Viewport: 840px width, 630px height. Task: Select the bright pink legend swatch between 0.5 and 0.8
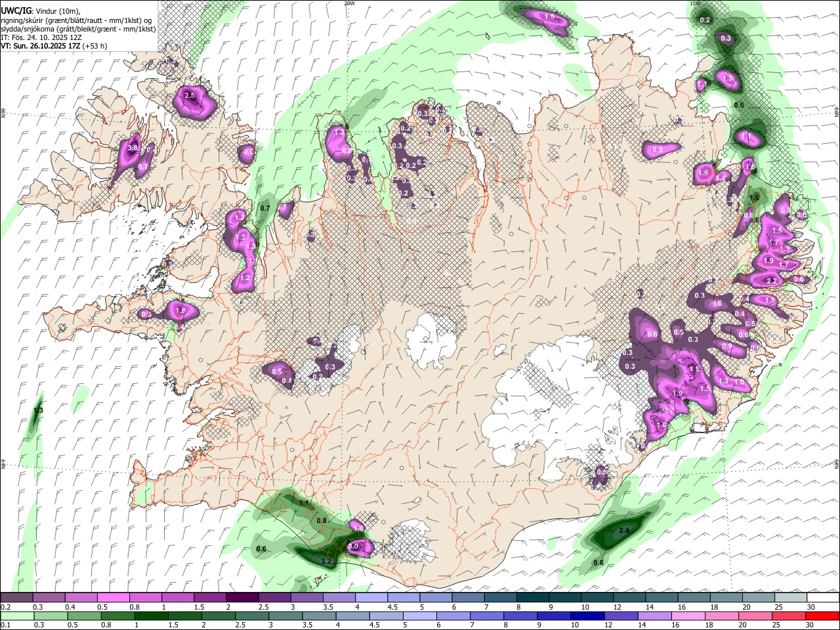click(x=113, y=598)
